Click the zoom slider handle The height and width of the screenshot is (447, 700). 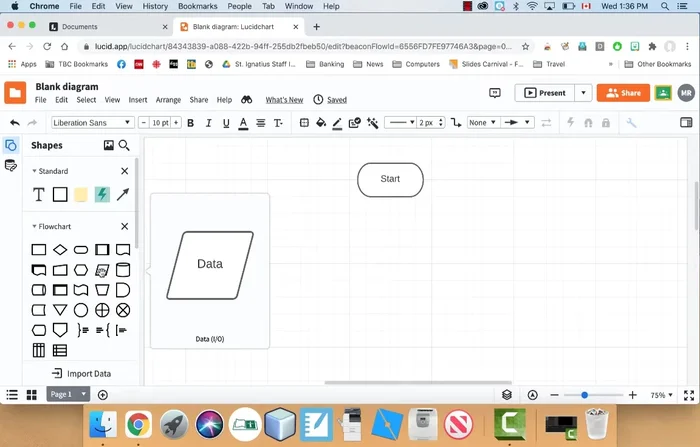coord(584,395)
